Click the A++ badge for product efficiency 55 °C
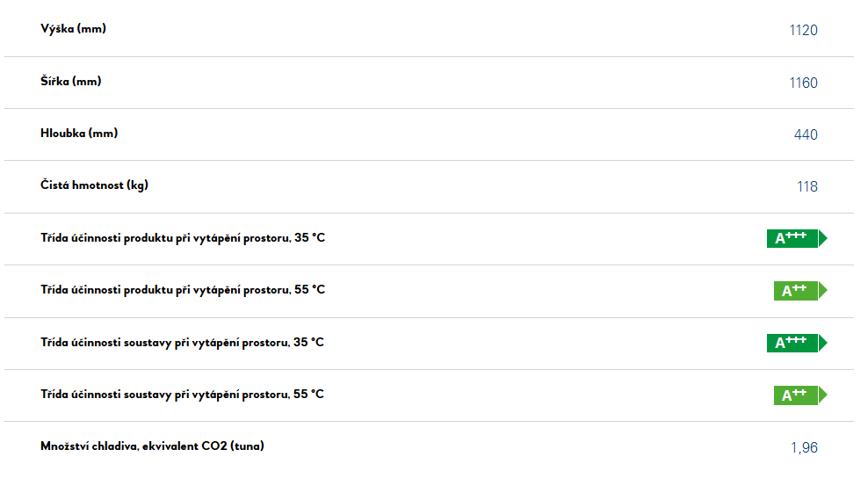The width and height of the screenshot is (868, 493). [800, 290]
